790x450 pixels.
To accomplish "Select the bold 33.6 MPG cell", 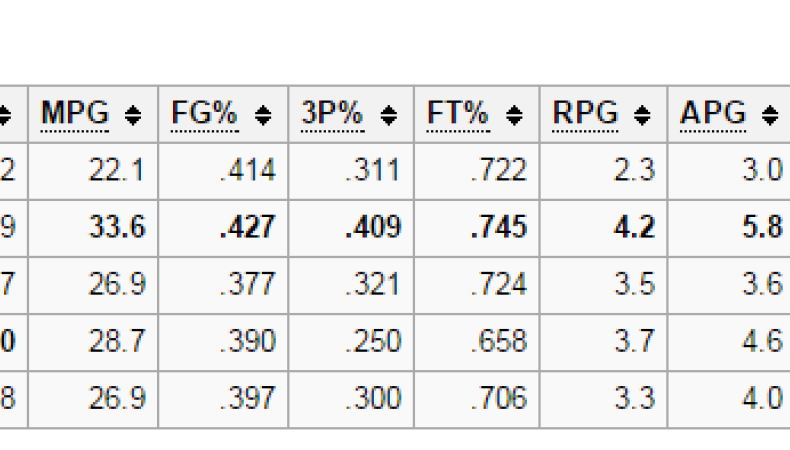I will [x=116, y=228].
